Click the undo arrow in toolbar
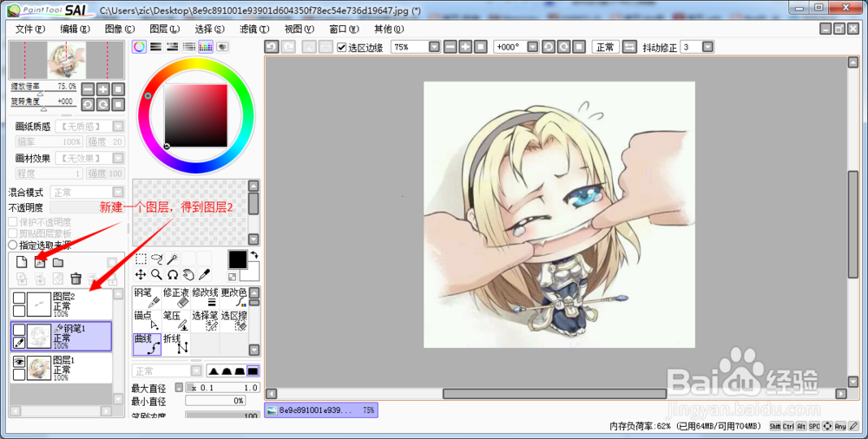This screenshot has height=439, width=868. (x=271, y=47)
